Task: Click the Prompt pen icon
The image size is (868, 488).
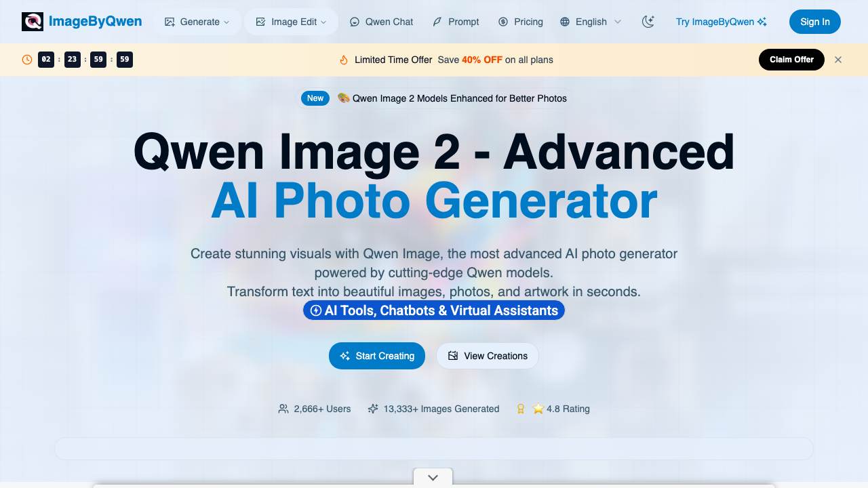Action: [438, 22]
